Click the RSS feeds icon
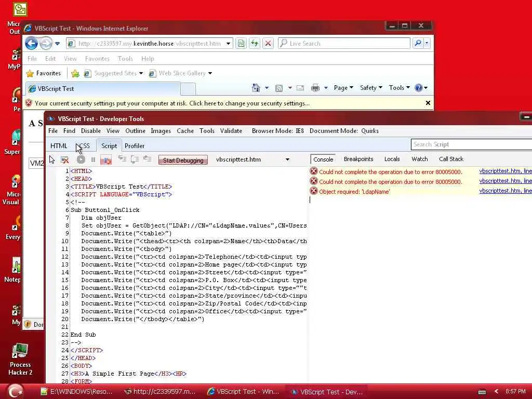The image size is (532, 399). point(279,88)
